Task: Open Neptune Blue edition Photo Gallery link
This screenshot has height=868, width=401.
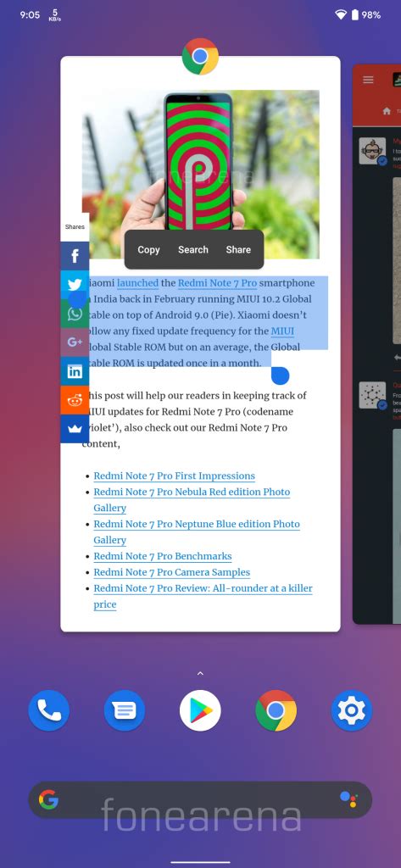Action: pyautogui.click(x=197, y=531)
